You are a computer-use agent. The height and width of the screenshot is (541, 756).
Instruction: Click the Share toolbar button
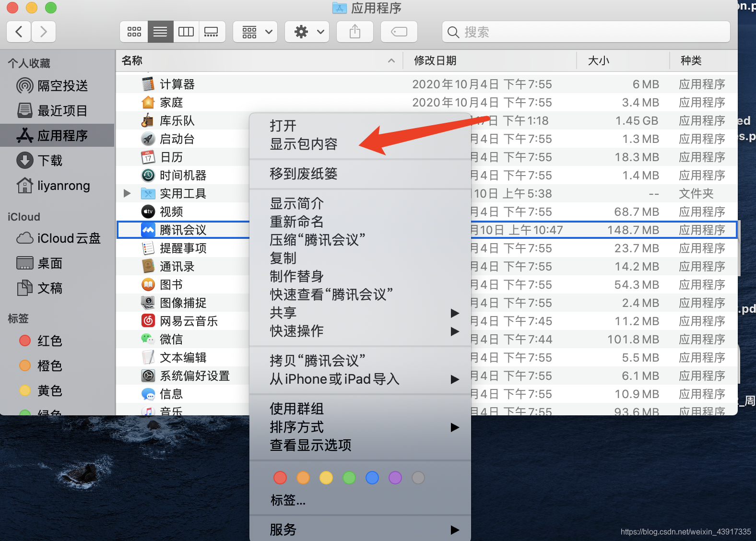point(355,32)
